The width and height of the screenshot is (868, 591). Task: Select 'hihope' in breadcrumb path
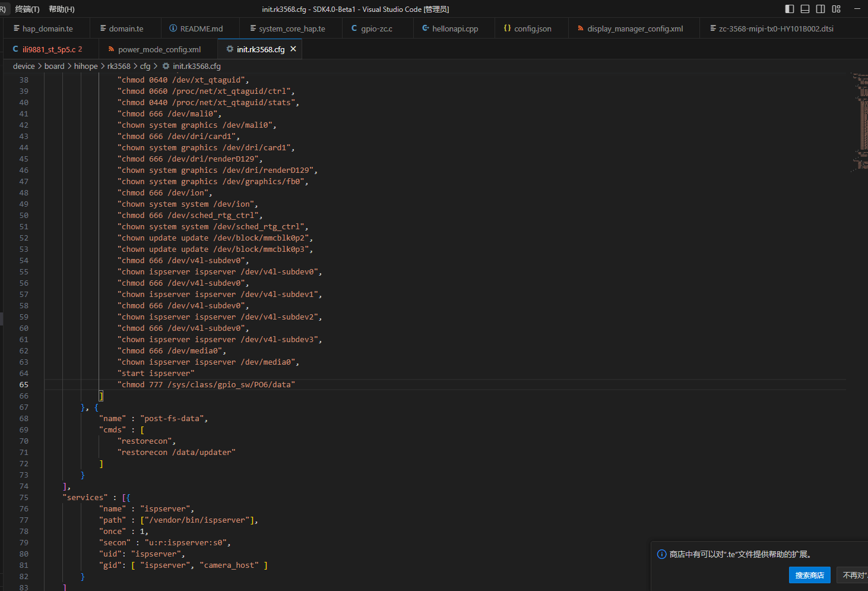pyautogui.click(x=85, y=66)
